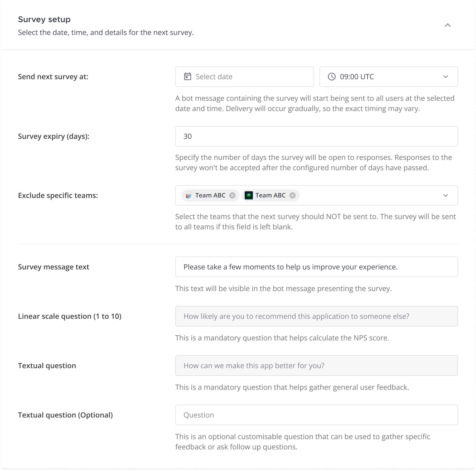Select the first Team ABC chip
This screenshot has width=476, height=471.
click(211, 195)
